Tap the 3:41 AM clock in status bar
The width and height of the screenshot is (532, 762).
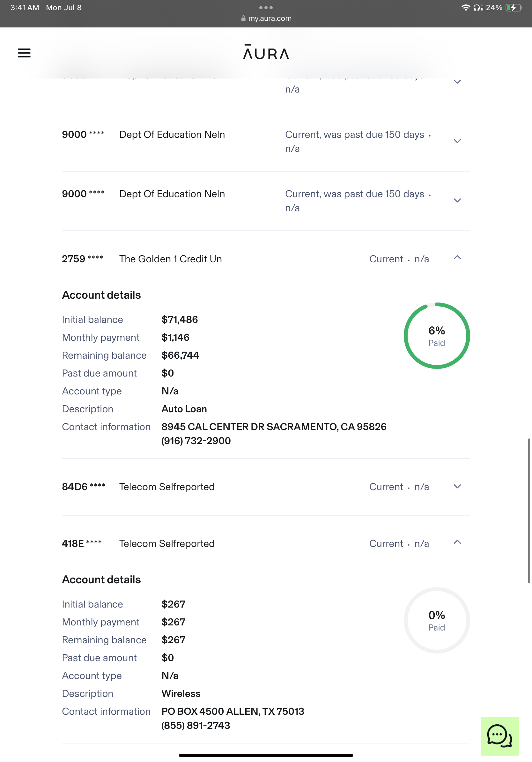(x=25, y=8)
